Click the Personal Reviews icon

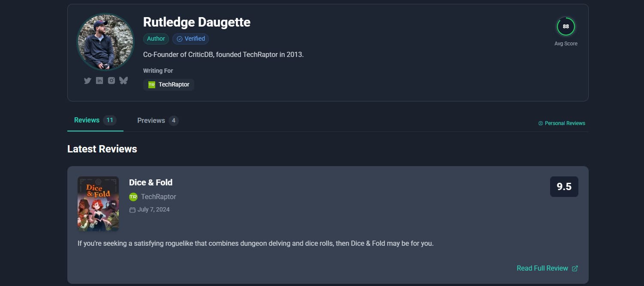(541, 123)
